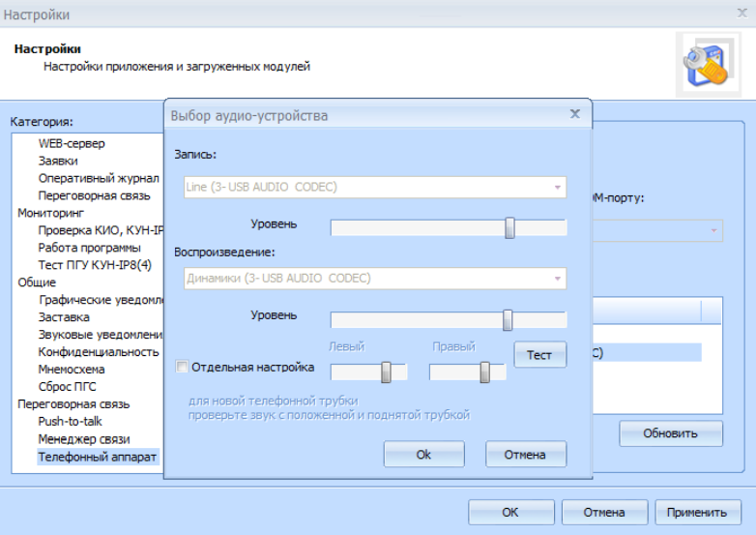Screen dimensions: 756x535
Task: Click the Применить button
Action: tap(697, 513)
